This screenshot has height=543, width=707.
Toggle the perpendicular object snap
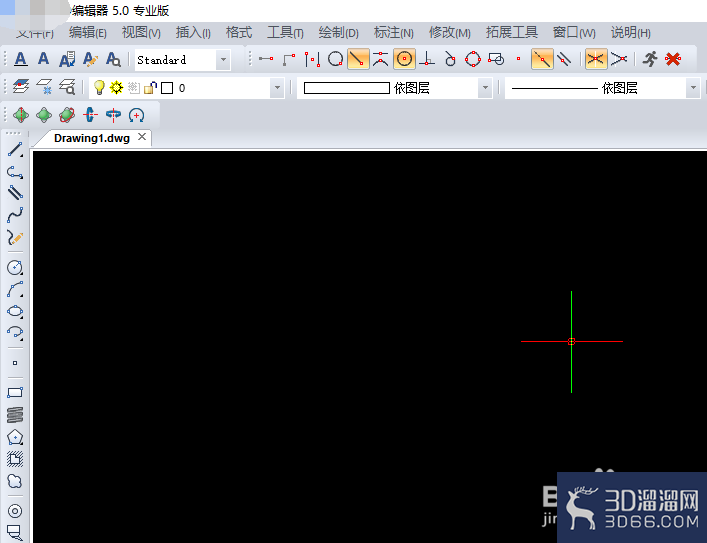(x=427, y=59)
